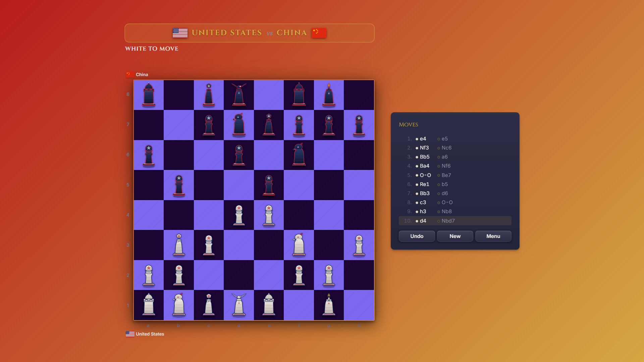The width and height of the screenshot is (644, 362).
Task: Select the black pawn on b5
Action: coord(179,185)
